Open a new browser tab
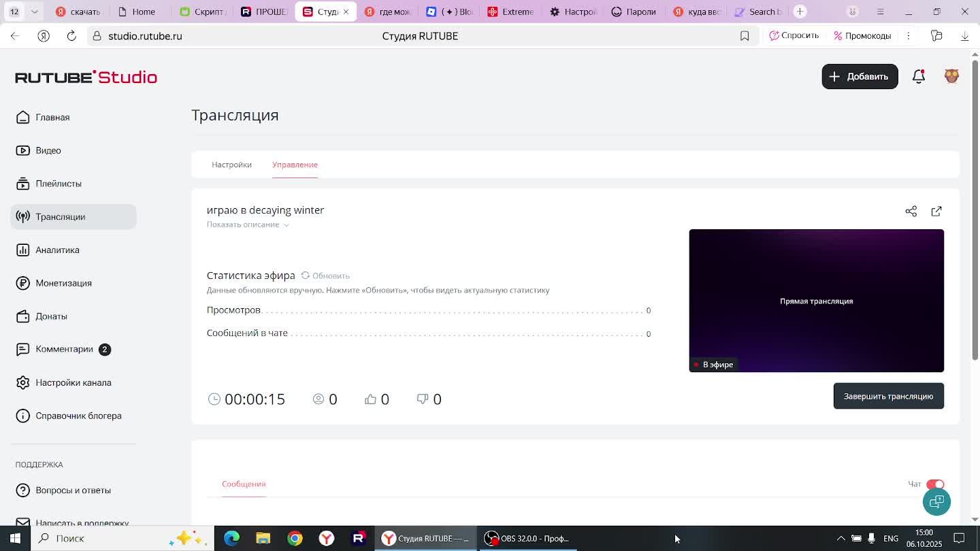This screenshot has height=551, width=980. pos(800,12)
